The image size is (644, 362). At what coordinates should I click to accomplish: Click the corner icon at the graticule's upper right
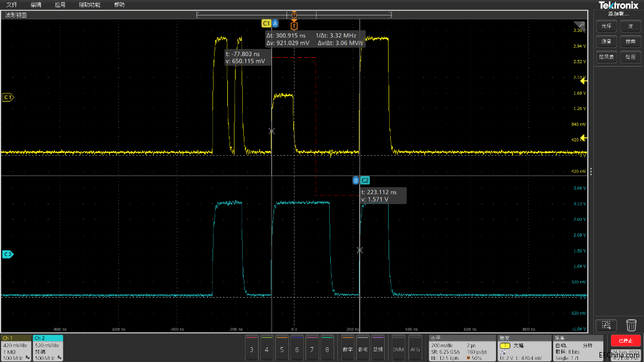580,25
